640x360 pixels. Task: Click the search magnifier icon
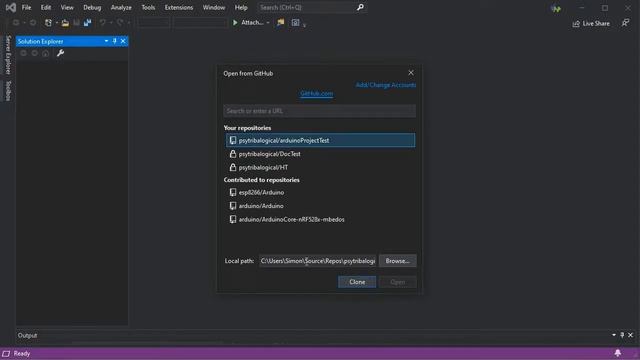[360, 7]
